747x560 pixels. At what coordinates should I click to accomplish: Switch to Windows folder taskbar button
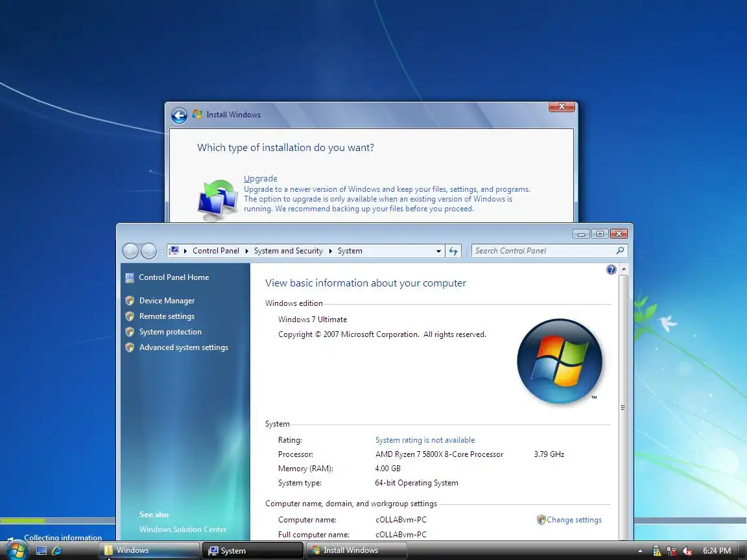pos(149,550)
